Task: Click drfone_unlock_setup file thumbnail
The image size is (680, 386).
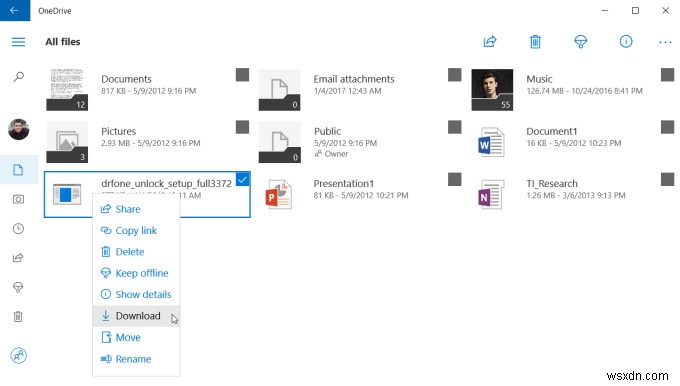Action: click(x=67, y=194)
